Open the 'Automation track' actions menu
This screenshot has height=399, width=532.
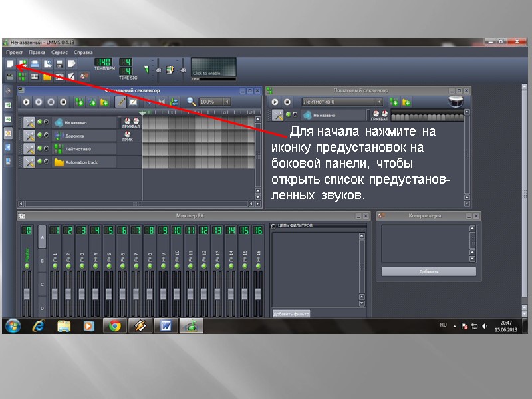tap(29, 162)
